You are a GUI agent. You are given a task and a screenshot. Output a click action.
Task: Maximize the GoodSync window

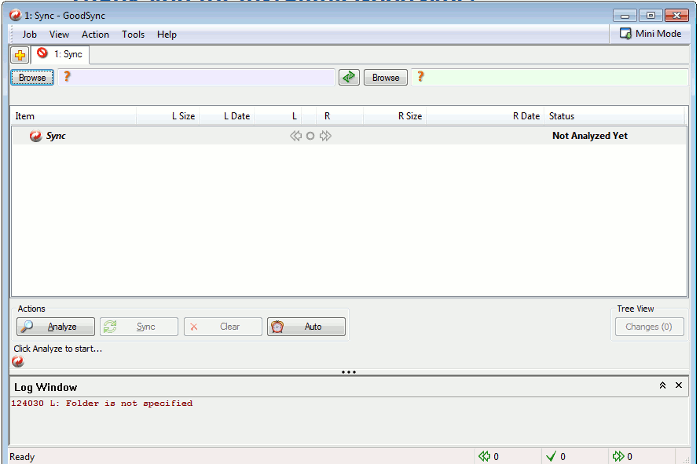[x=650, y=16]
